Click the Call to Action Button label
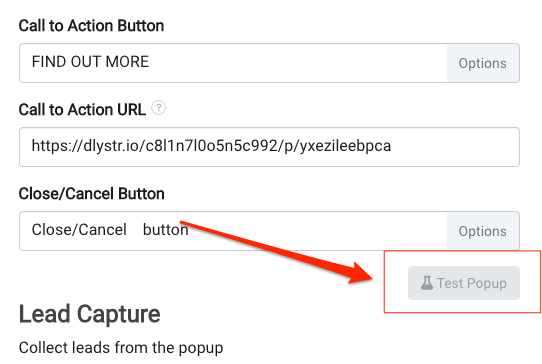The width and height of the screenshot is (542, 364). 91,26
